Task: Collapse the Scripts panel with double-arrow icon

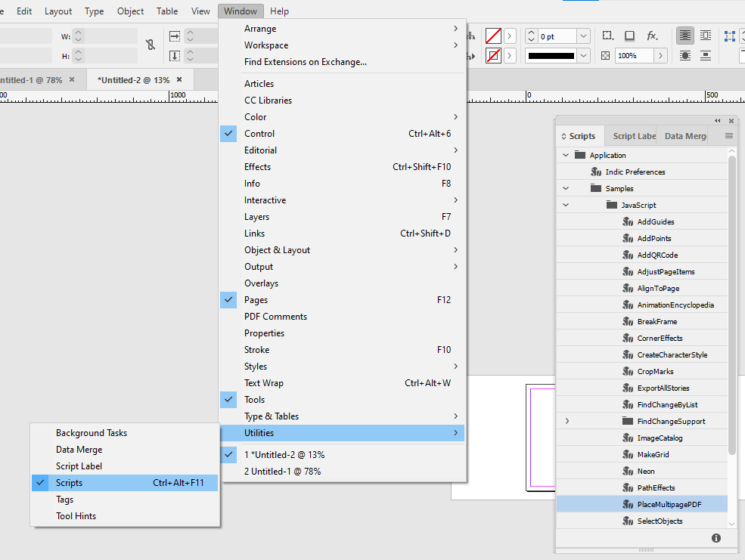Action: point(718,121)
